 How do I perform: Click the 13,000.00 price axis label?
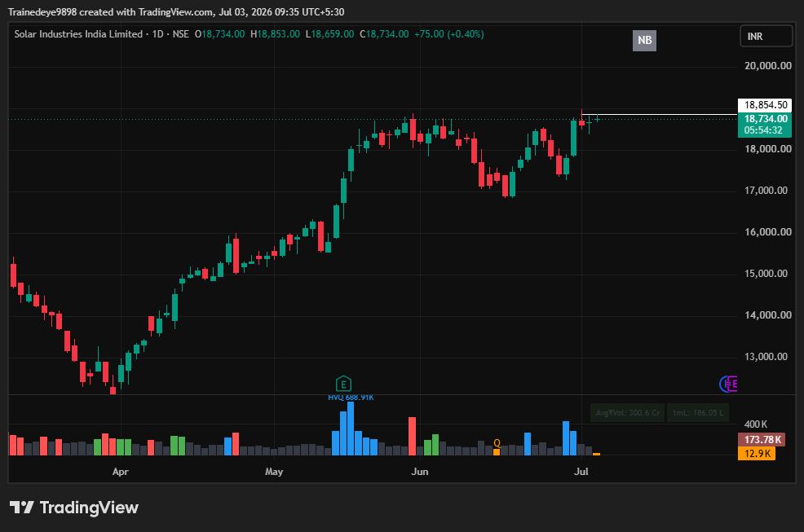pos(766,357)
